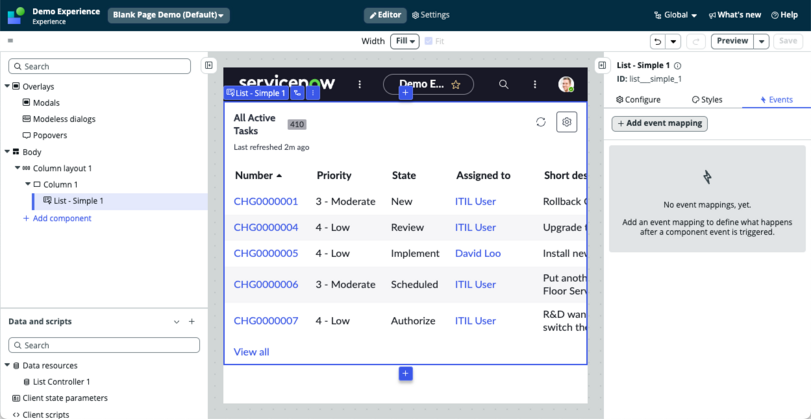Open the Width Fill dropdown

(x=404, y=41)
